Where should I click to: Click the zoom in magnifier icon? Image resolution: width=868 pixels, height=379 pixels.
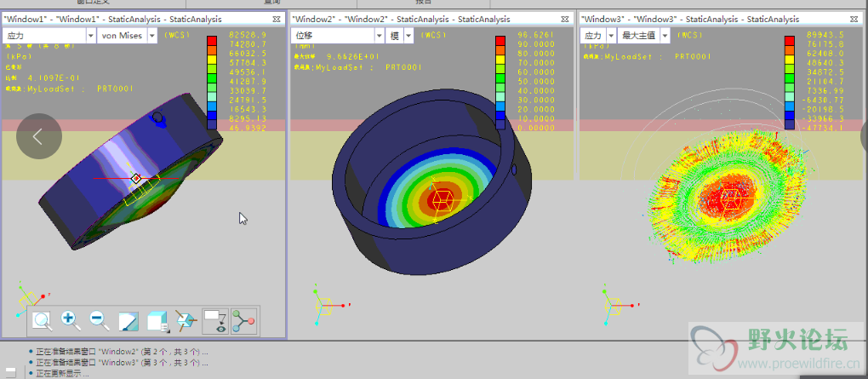(71, 321)
